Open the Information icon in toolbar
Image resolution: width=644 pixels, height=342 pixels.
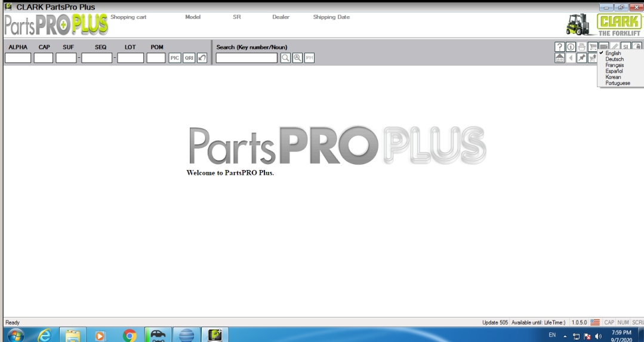coord(571,47)
